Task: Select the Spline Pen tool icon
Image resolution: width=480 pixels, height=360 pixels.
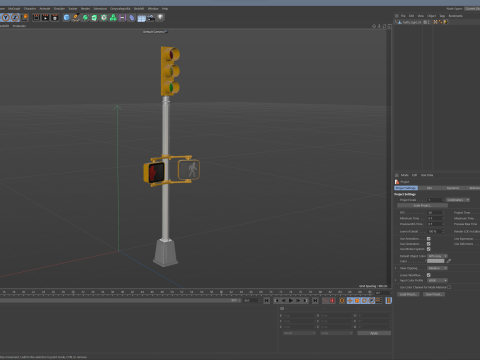Action: (76, 17)
